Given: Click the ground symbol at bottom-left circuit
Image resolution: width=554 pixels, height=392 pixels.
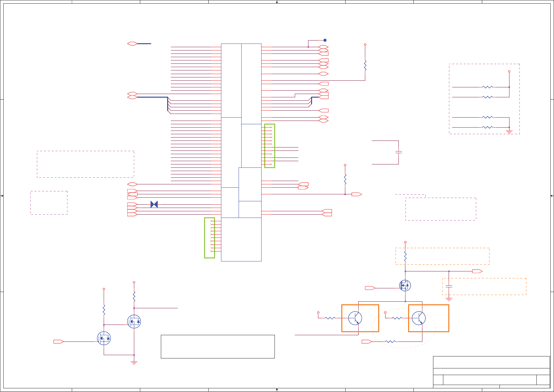Looking at the screenshot, I should (x=134, y=362).
